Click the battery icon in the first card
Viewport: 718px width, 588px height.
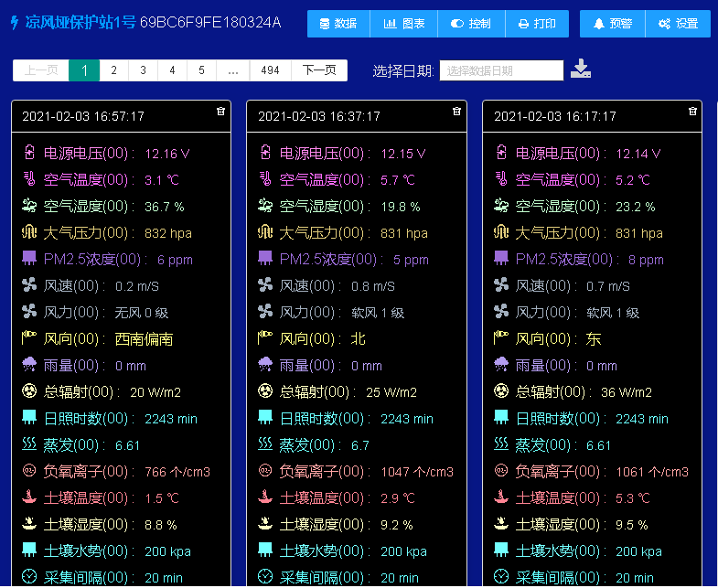[29, 153]
